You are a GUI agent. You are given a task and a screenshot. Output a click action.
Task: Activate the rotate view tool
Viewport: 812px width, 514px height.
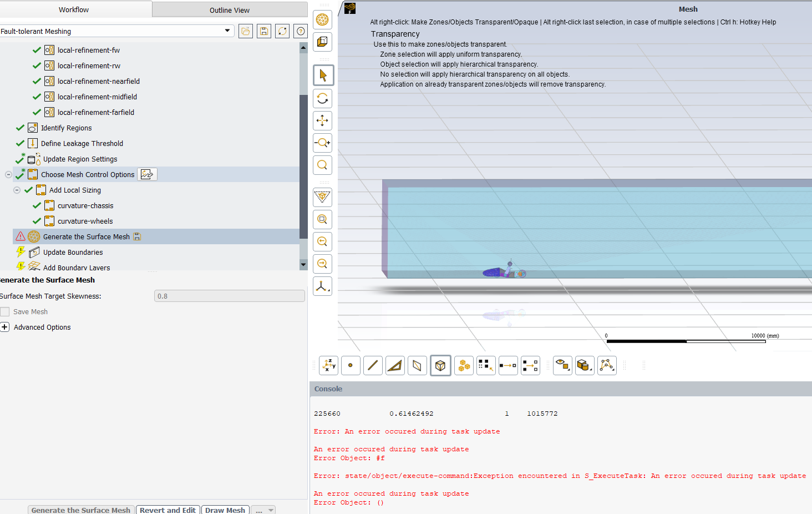point(322,98)
